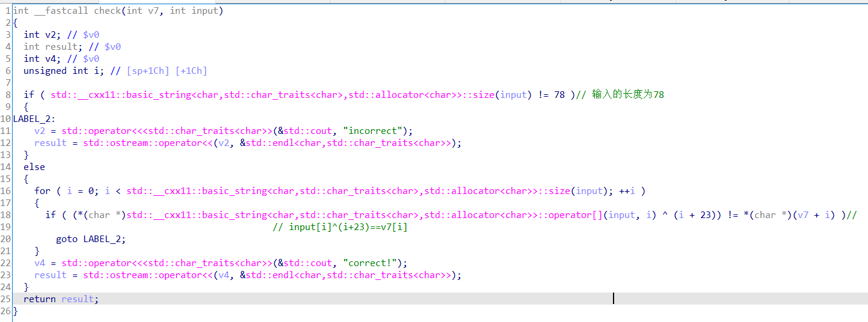
Task: Click the "++i" loop increment
Action: pyautogui.click(x=628, y=191)
